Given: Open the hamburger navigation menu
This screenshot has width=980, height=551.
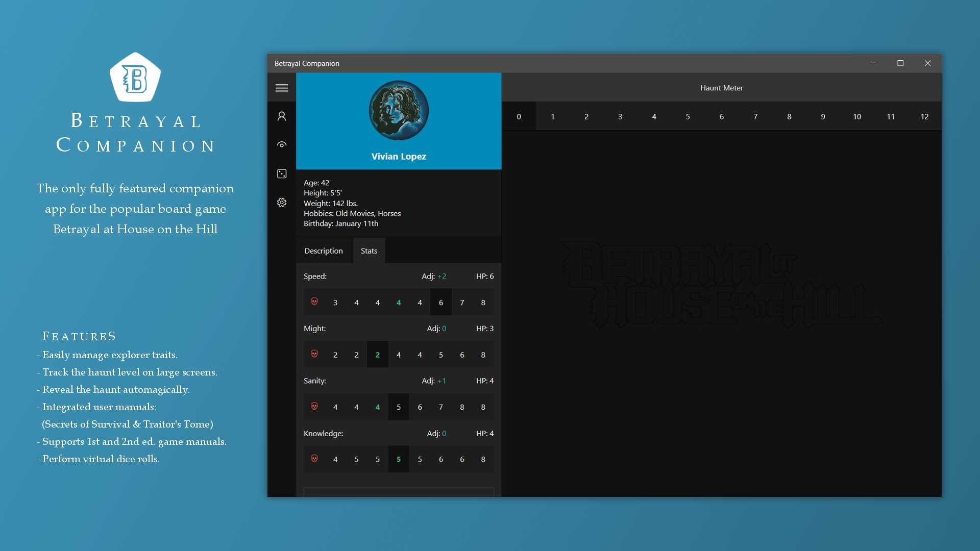Looking at the screenshot, I should (282, 88).
